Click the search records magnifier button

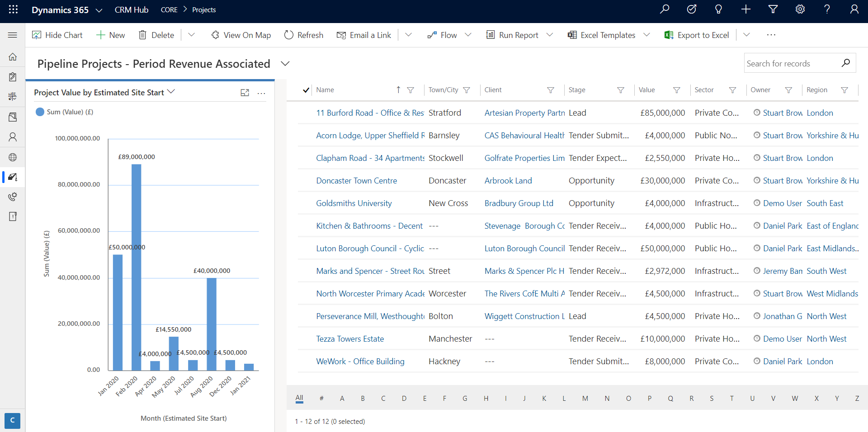click(x=846, y=63)
